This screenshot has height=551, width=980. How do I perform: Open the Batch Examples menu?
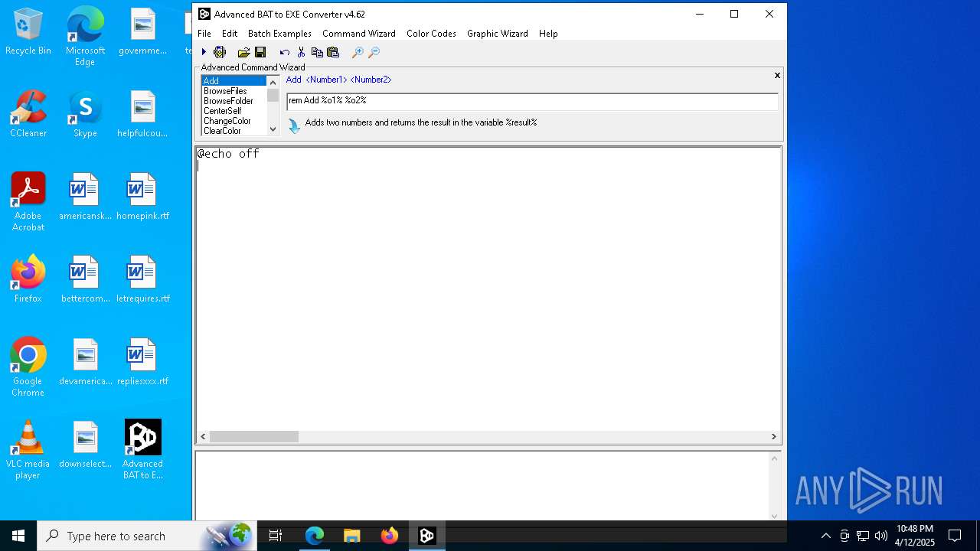(x=279, y=34)
